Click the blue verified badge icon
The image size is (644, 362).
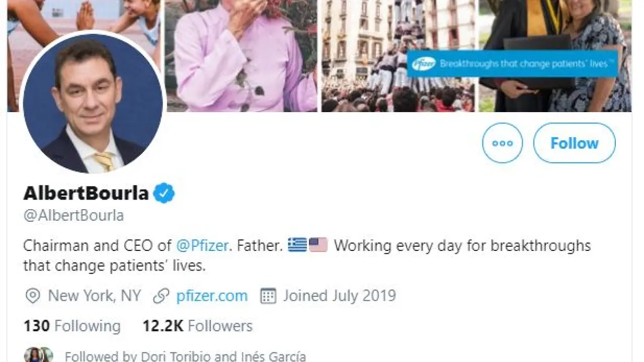164,194
